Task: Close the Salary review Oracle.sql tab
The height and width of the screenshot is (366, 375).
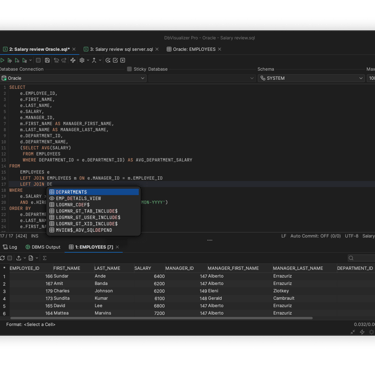Action: (74, 49)
